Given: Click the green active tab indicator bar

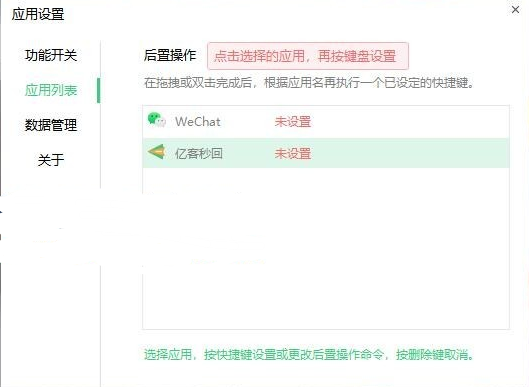Looking at the screenshot, I should 99,90.
